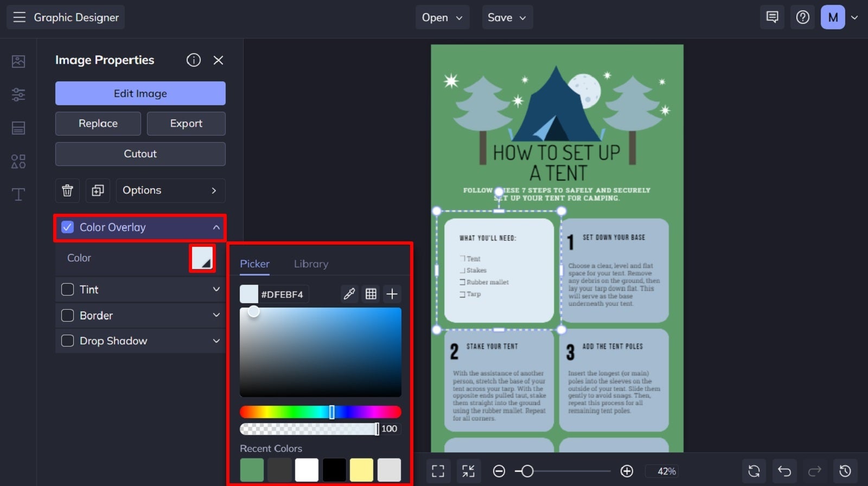Click the Edit Image button

click(x=141, y=93)
